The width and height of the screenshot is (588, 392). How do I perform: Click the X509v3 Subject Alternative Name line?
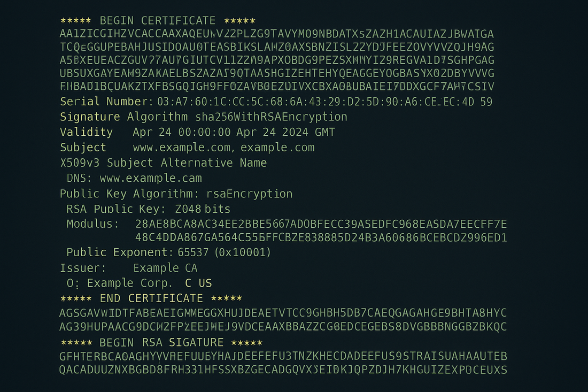click(163, 163)
